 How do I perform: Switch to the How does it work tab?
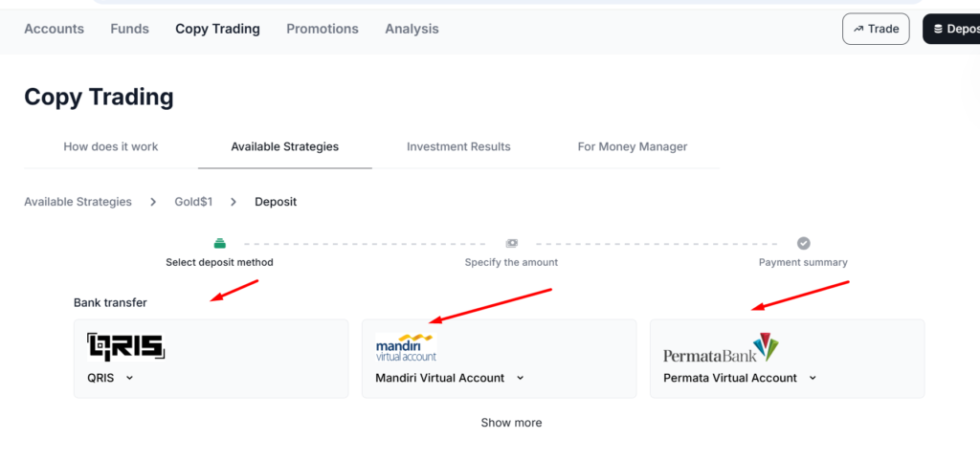tap(111, 146)
